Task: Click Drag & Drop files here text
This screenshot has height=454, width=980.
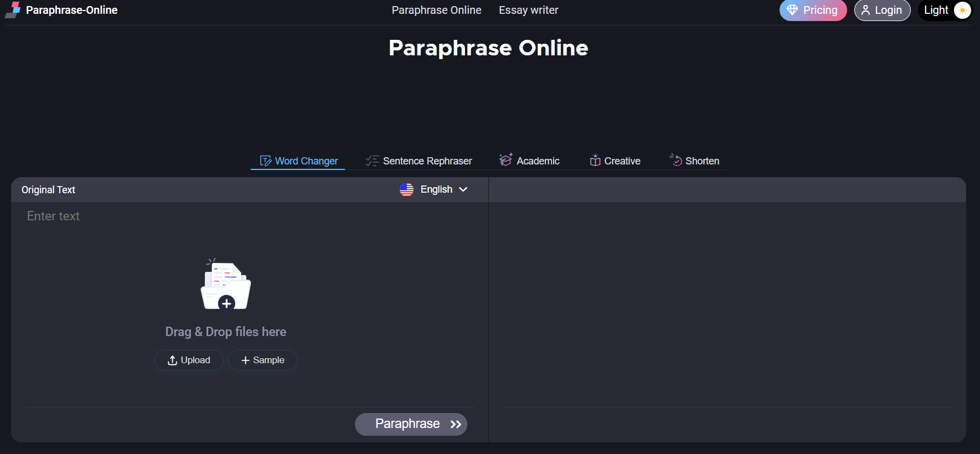Action: coord(226,332)
